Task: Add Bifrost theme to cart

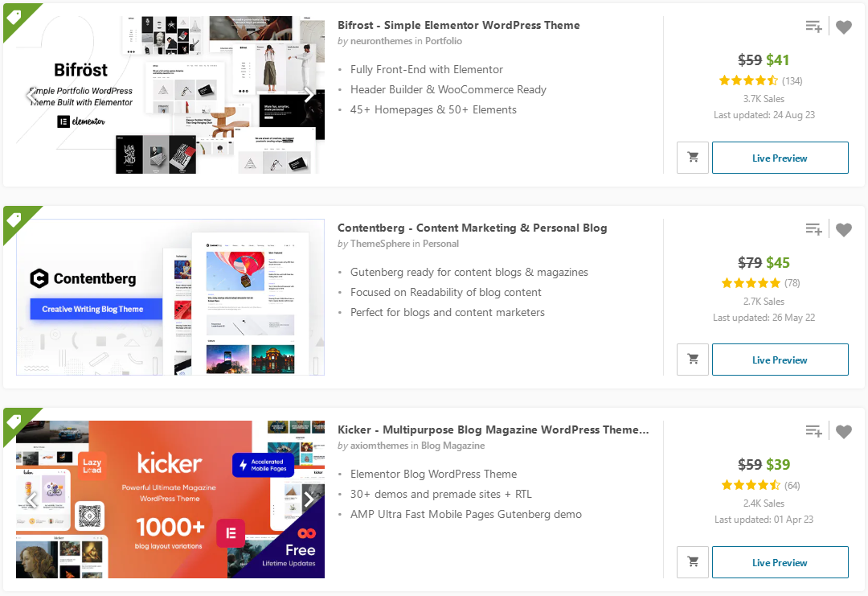Action: 693,158
